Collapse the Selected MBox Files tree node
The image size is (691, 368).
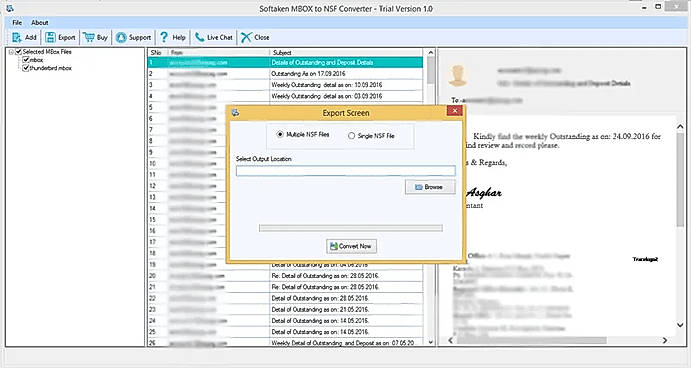pyautogui.click(x=11, y=52)
